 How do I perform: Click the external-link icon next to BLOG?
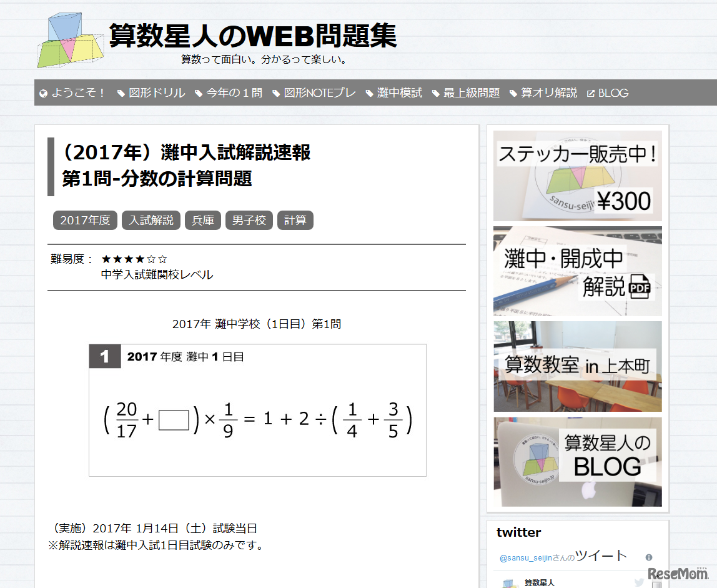pos(590,92)
